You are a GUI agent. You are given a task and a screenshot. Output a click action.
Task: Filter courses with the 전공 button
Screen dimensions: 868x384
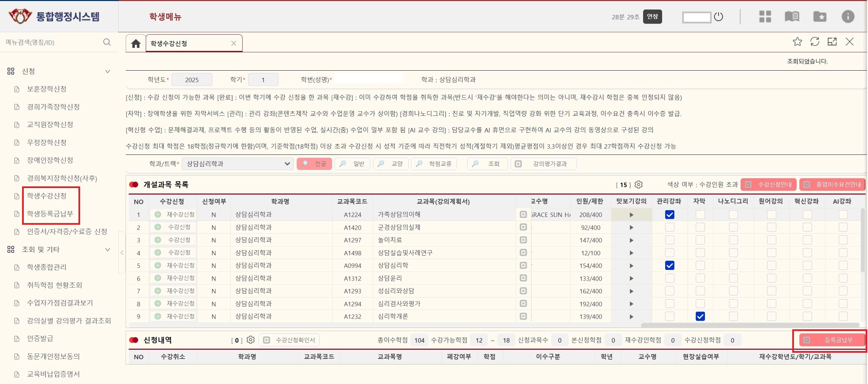click(x=314, y=164)
